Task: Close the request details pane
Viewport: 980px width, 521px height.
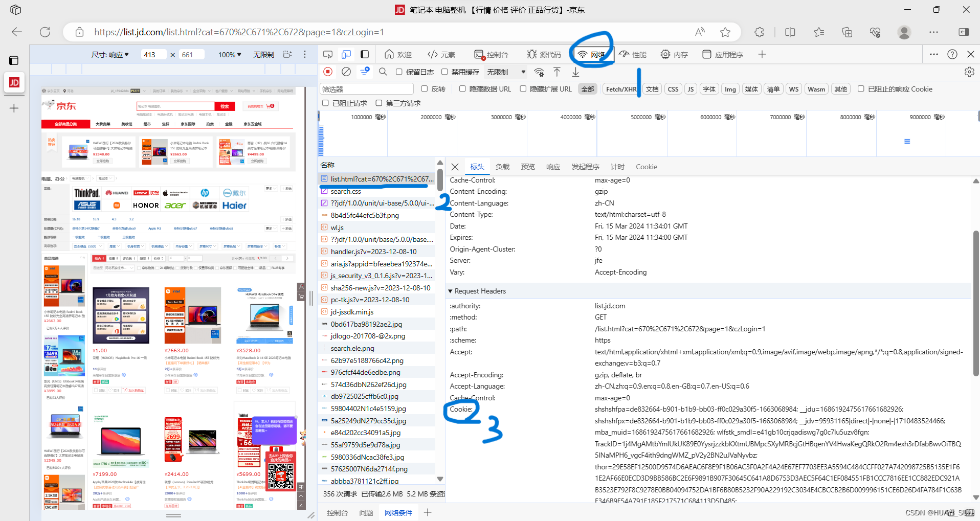Action: tap(455, 167)
